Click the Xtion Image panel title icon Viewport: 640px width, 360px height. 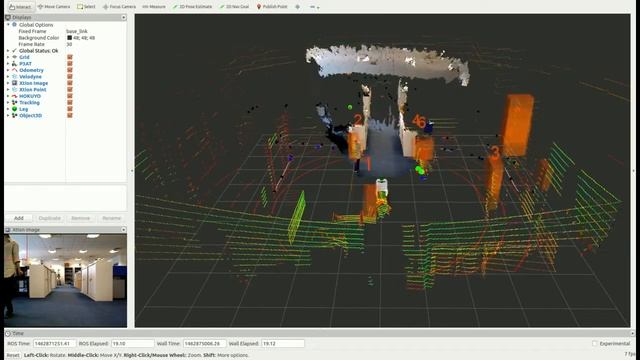coord(8,230)
